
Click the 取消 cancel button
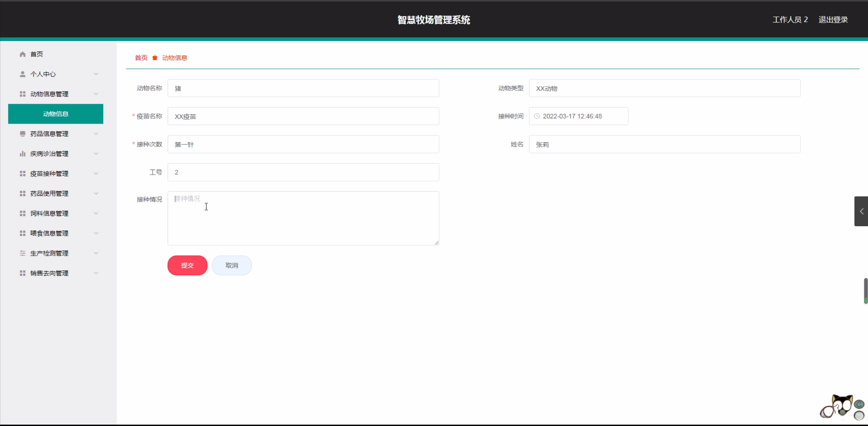pyautogui.click(x=232, y=265)
